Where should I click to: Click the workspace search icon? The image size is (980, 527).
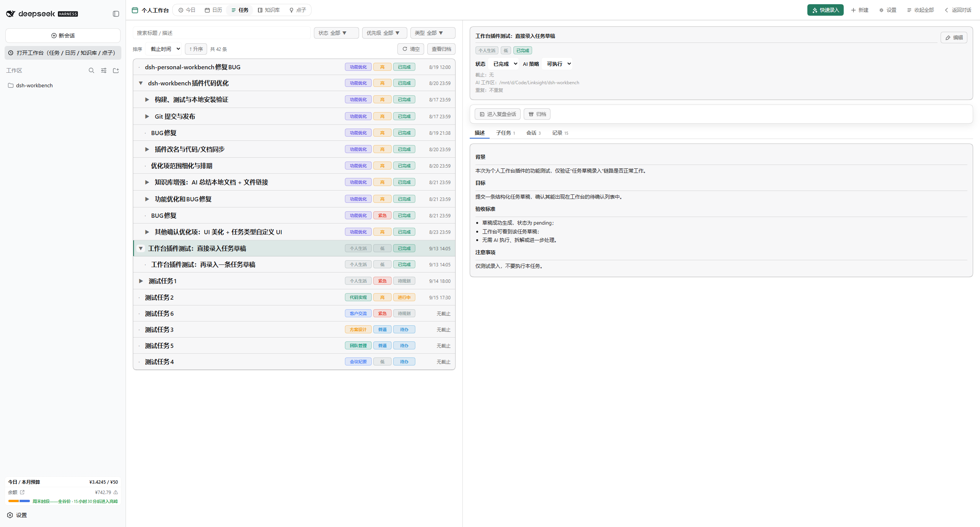pyautogui.click(x=91, y=70)
